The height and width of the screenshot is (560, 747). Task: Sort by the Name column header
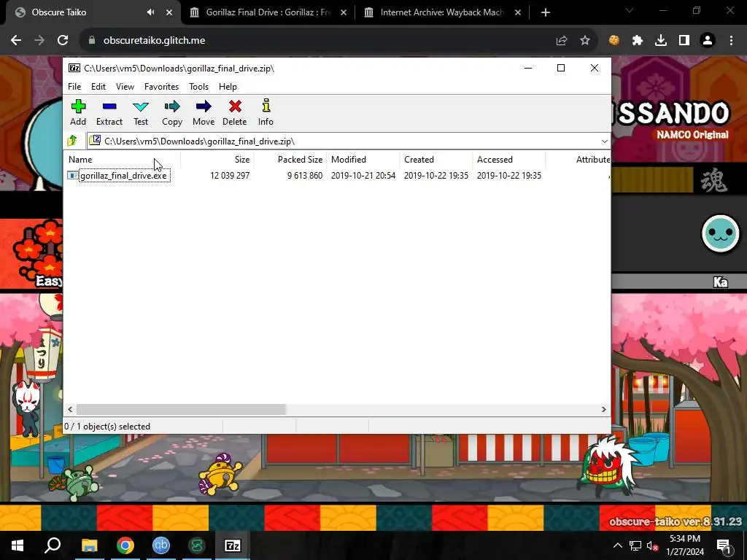pos(122,160)
